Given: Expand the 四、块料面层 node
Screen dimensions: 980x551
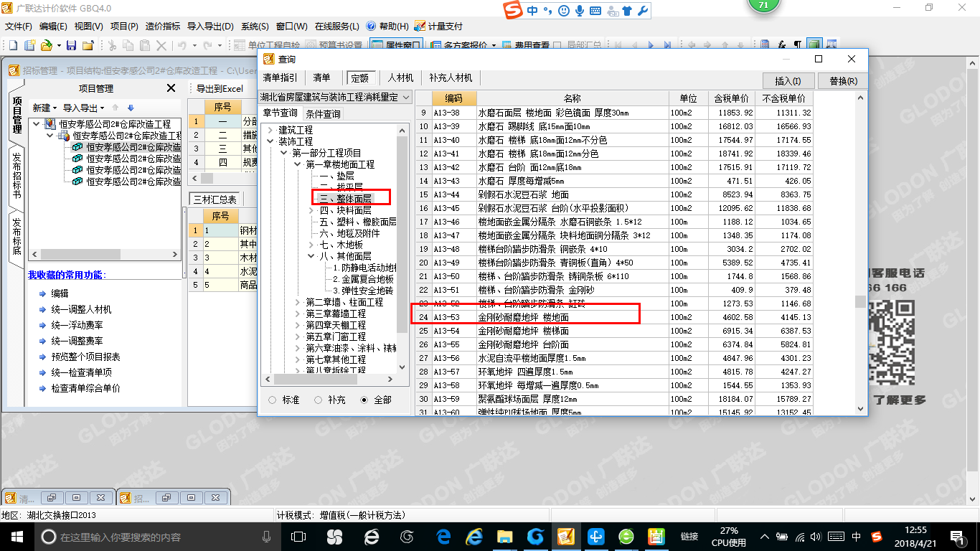Looking at the screenshot, I should point(311,210).
